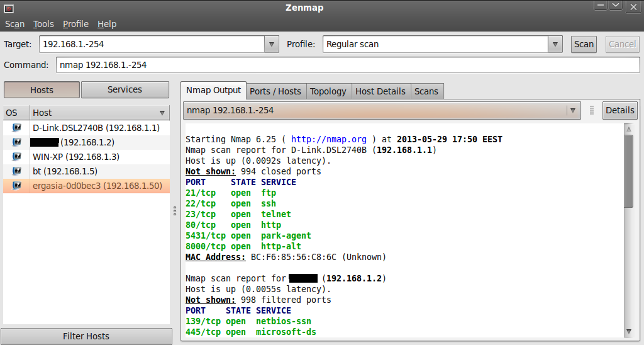Click the 21/tcp open ftp line

point(231,193)
